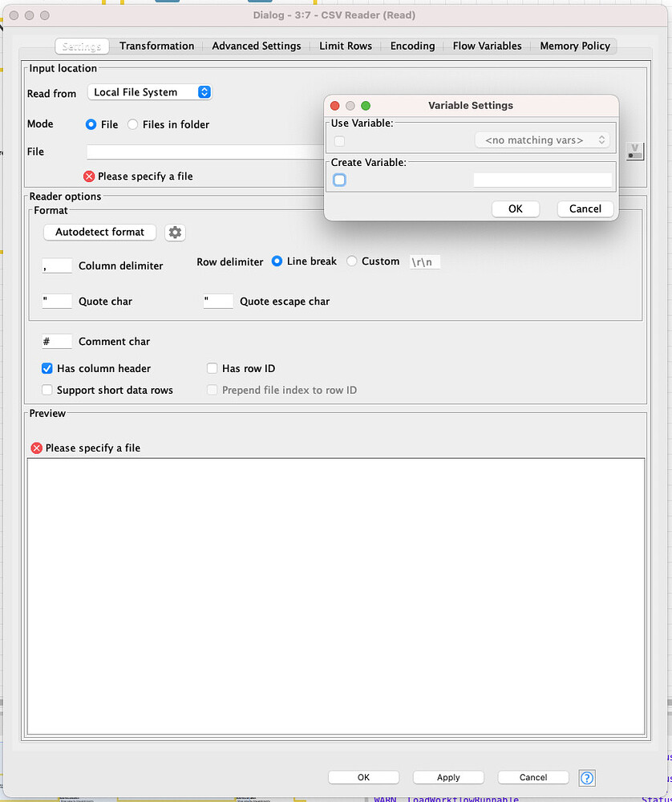The width and height of the screenshot is (672, 802).
Task: Enable the Has row ID option
Action: 211,368
